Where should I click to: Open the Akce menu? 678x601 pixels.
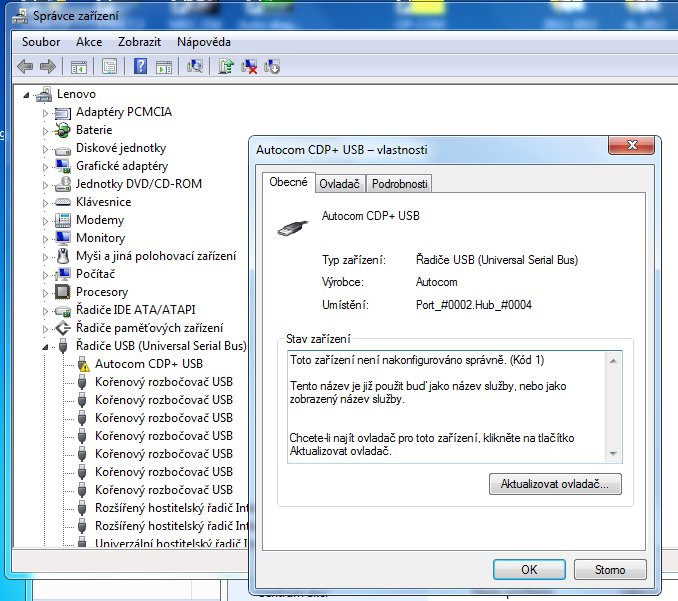click(x=89, y=42)
